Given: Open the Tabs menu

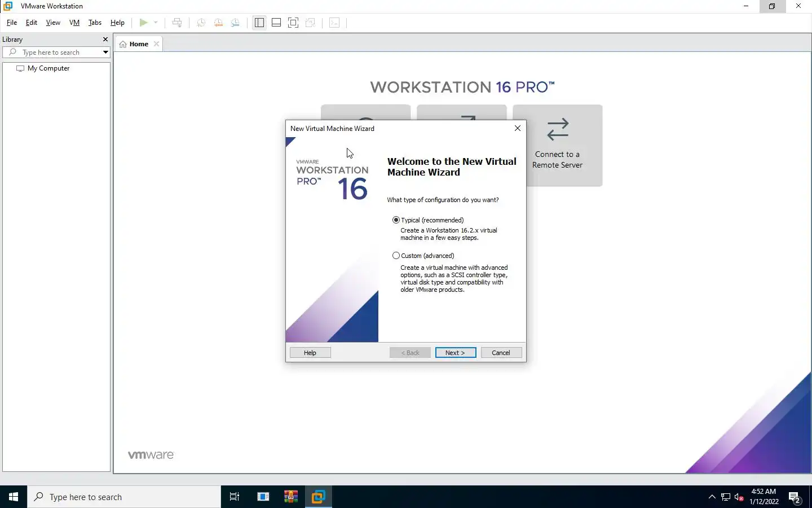Looking at the screenshot, I should tap(95, 23).
